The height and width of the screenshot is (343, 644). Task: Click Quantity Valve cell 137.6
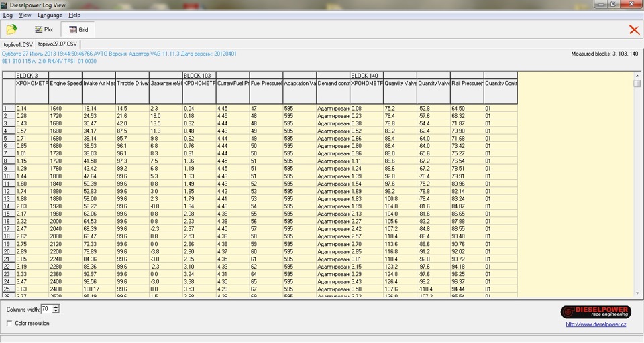(400, 289)
